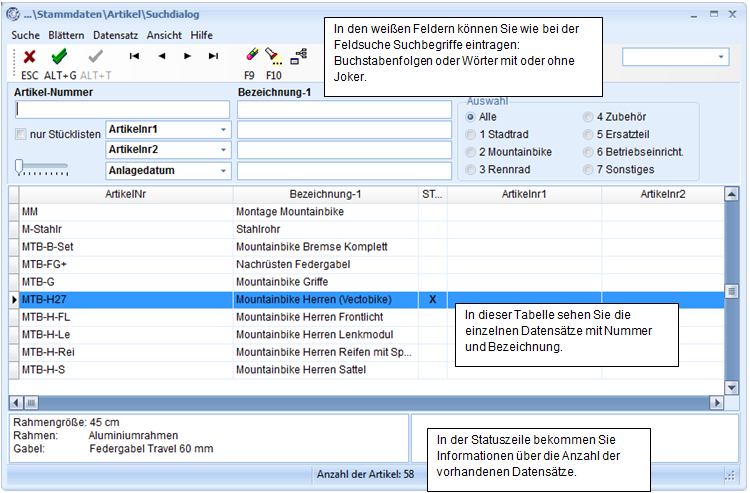Screen dimensions: 750x493
Task: Click the grey checkmark ALT+T icon
Action: click(95, 56)
